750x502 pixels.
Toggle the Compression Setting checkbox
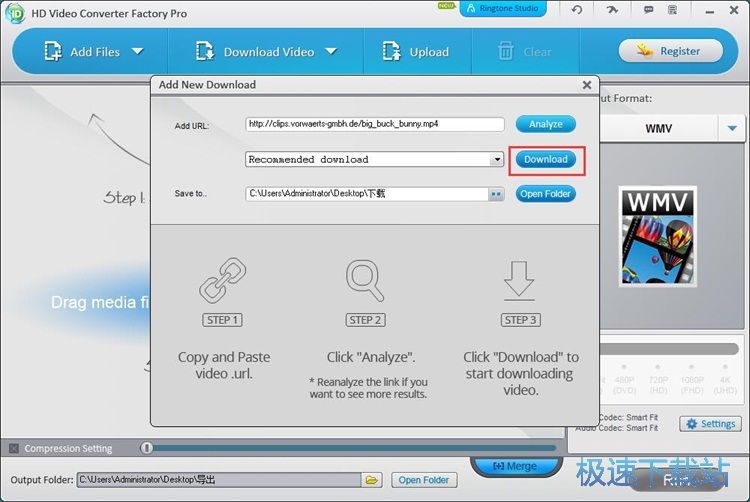[x=14, y=448]
